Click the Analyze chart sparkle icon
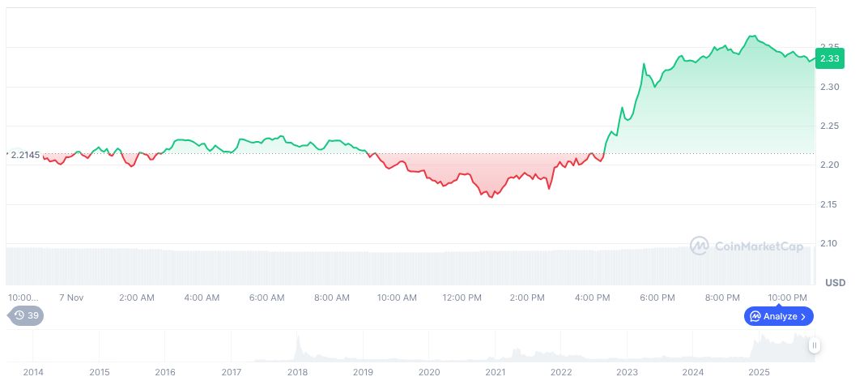This screenshot has width=868, height=381. pyautogui.click(x=755, y=316)
